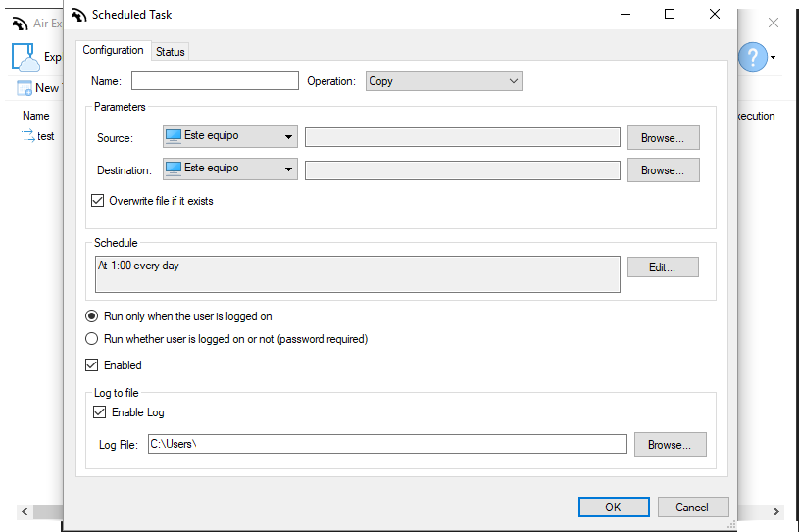
Task: Expand the Destination Este equipo dropdown
Action: (230, 169)
